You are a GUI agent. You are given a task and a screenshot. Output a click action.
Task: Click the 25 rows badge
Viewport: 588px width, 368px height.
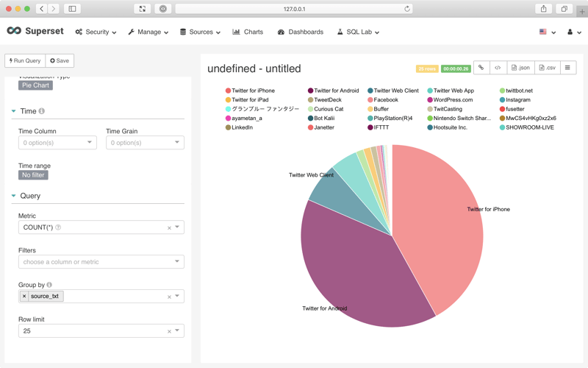click(427, 68)
